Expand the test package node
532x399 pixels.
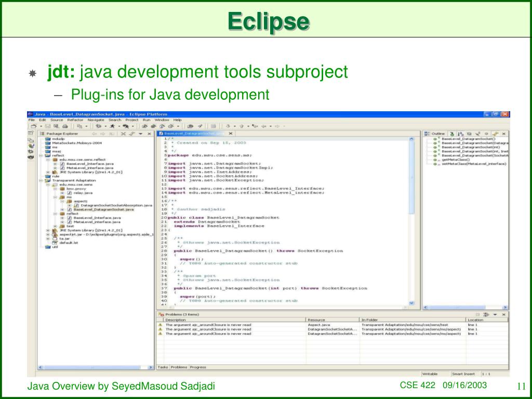[x=55, y=227]
